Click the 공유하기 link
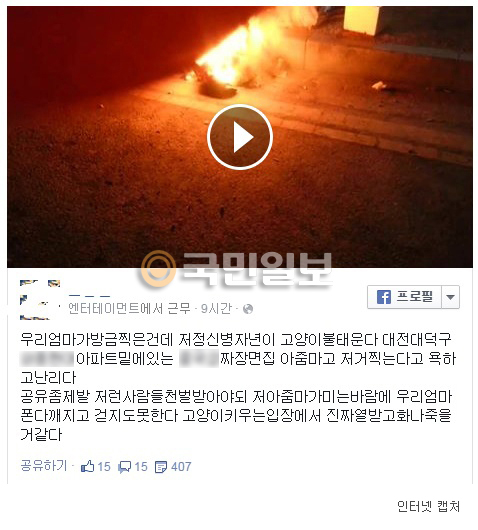 (x=44, y=465)
